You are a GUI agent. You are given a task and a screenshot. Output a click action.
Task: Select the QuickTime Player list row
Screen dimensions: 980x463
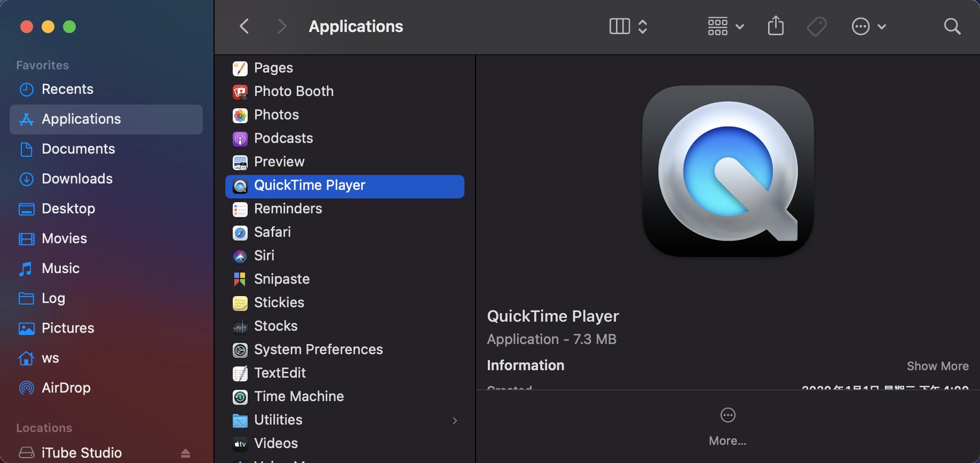click(x=345, y=186)
